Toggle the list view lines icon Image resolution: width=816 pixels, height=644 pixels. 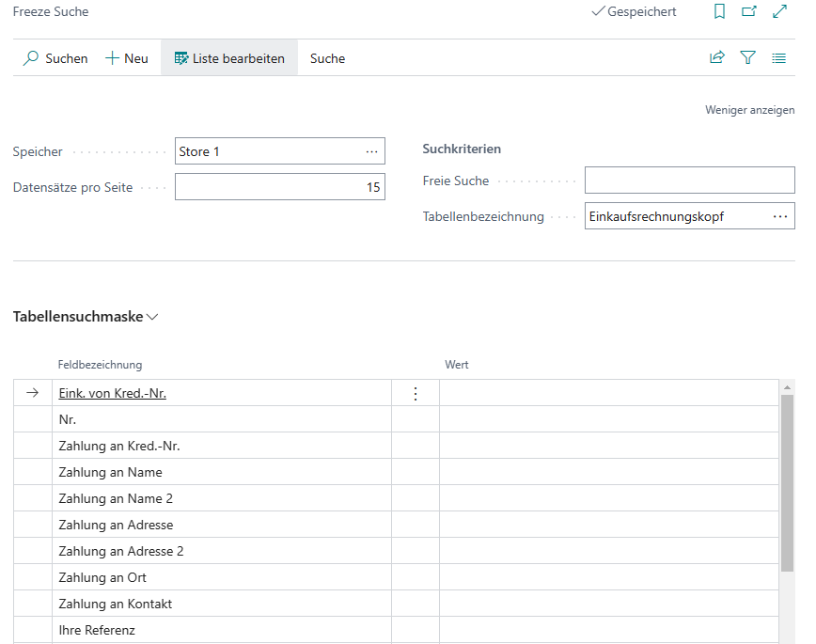[x=778, y=58]
